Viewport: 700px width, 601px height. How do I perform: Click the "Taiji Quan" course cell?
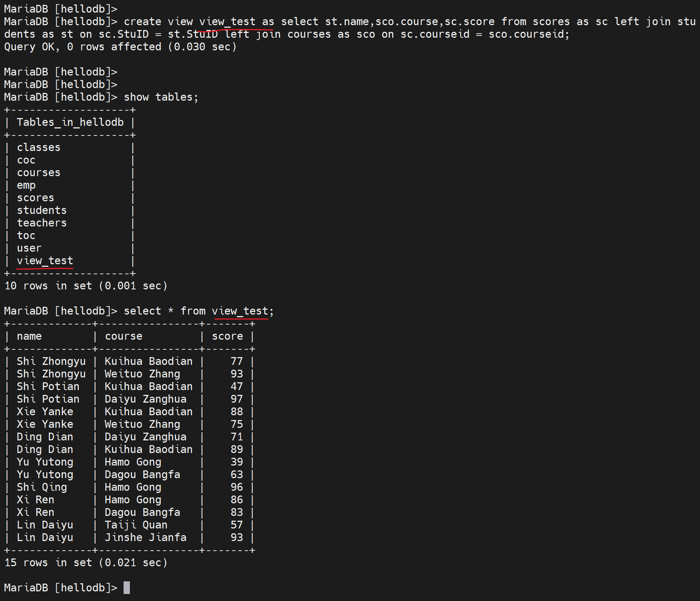[x=136, y=525]
